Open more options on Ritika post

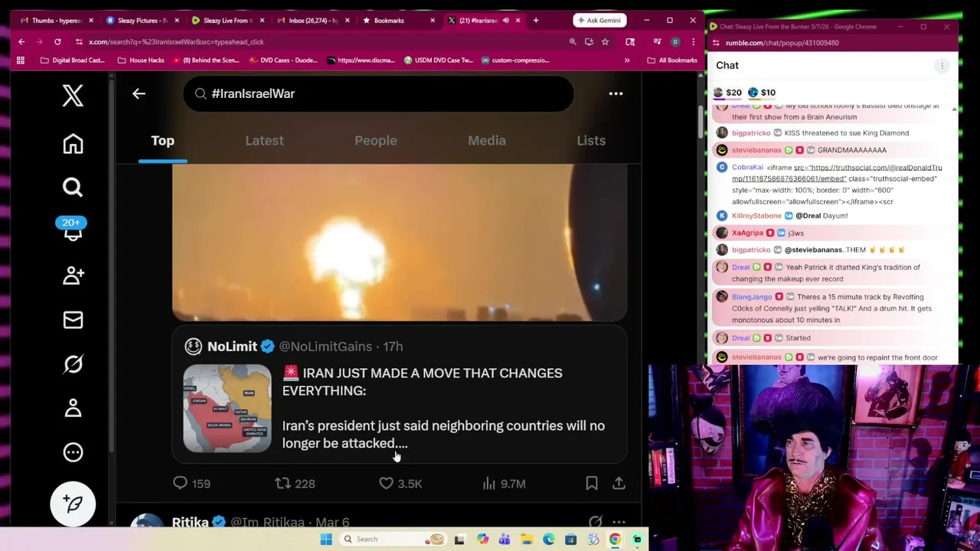pyautogui.click(x=619, y=522)
